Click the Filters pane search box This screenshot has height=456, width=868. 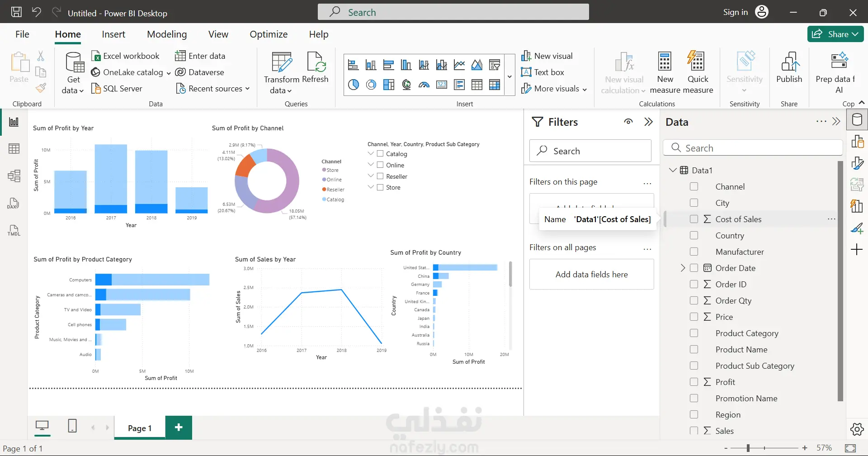pyautogui.click(x=590, y=151)
